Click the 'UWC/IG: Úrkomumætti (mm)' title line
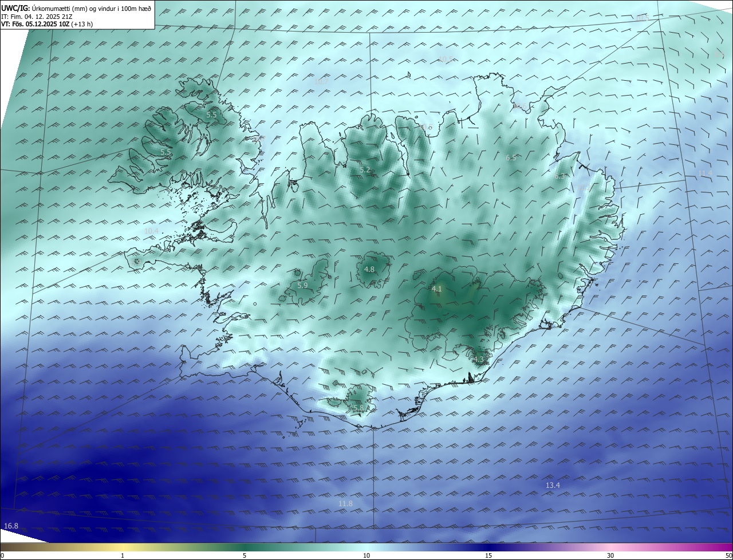Viewport: 733px width, 560px height. pyautogui.click(x=76, y=9)
